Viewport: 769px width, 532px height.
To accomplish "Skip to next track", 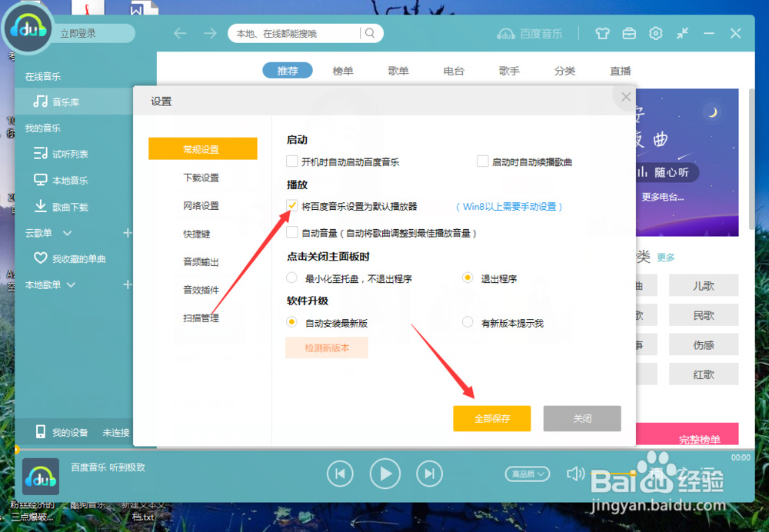I will click(x=430, y=474).
